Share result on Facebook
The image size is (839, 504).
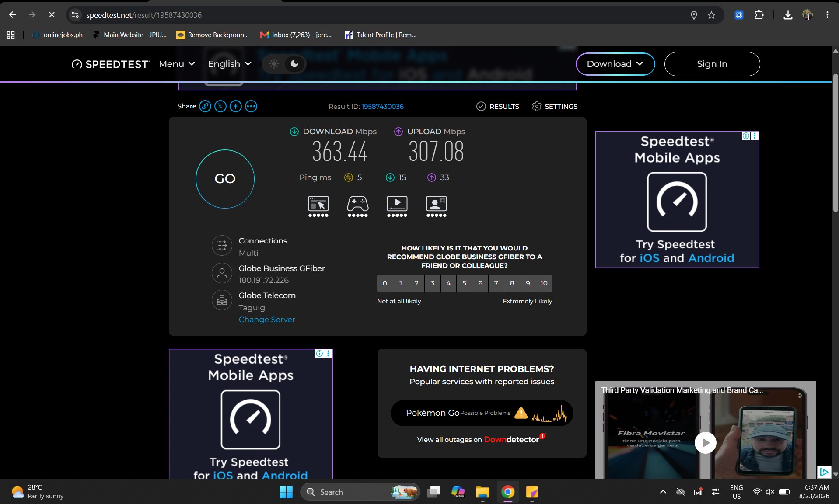[x=236, y=106]
